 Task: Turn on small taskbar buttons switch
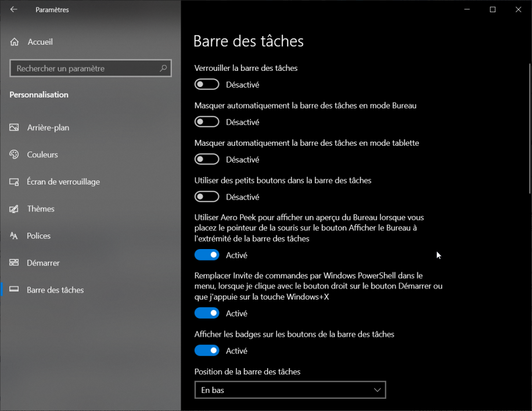207,197
